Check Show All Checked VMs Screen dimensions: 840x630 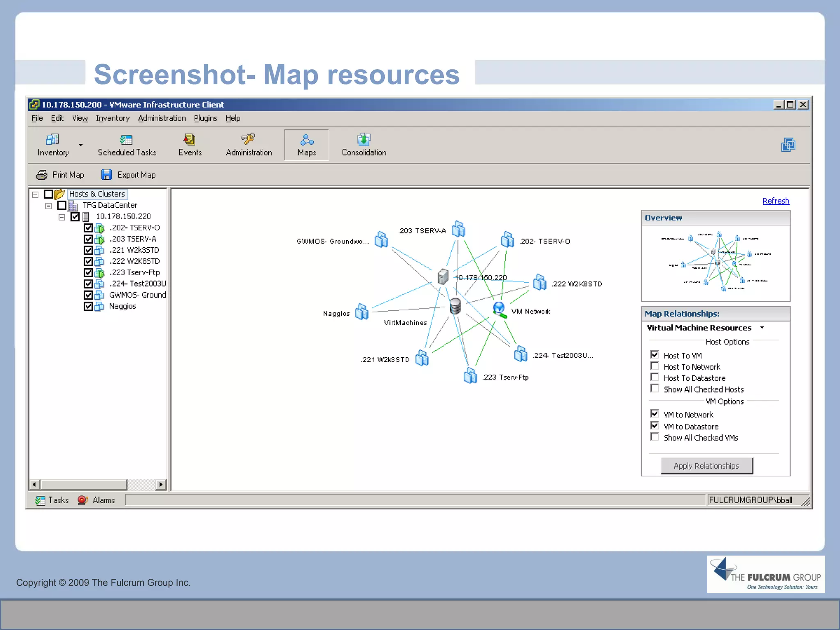pos(655,437)
